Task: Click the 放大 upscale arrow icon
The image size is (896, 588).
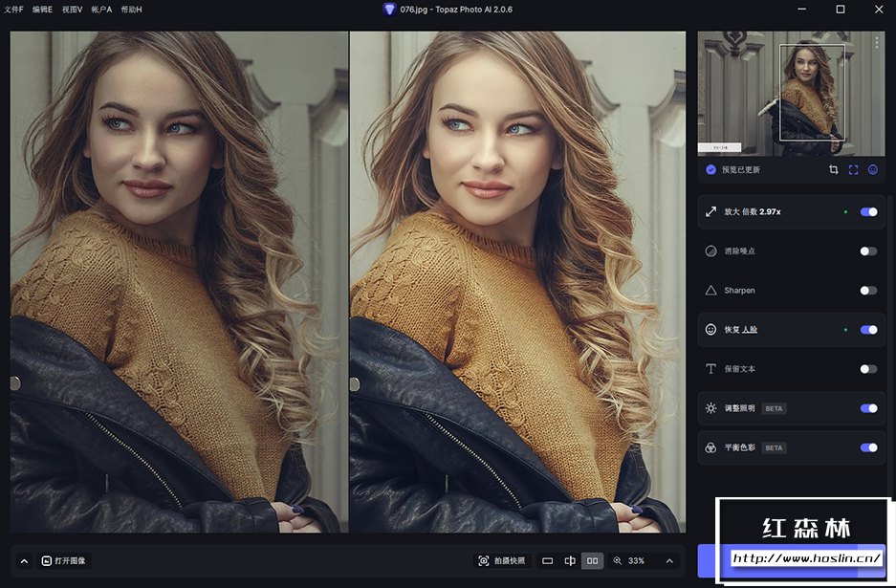Action: click(x=710, y=212)
